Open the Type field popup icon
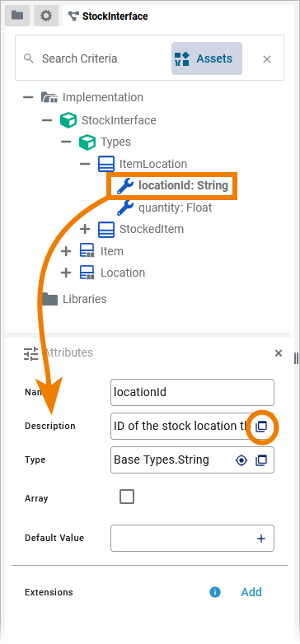300x644 pixels. (261, 460)
